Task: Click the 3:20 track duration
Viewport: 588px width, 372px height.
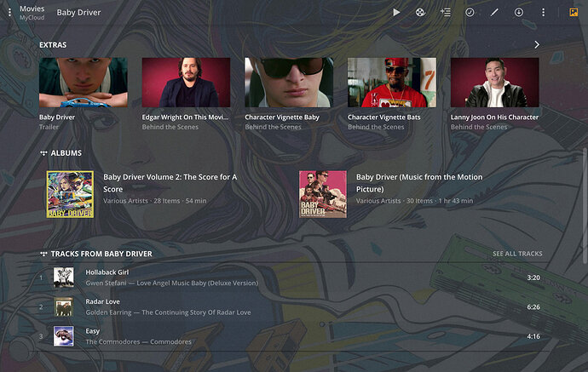Action: (x=533, y=278)
